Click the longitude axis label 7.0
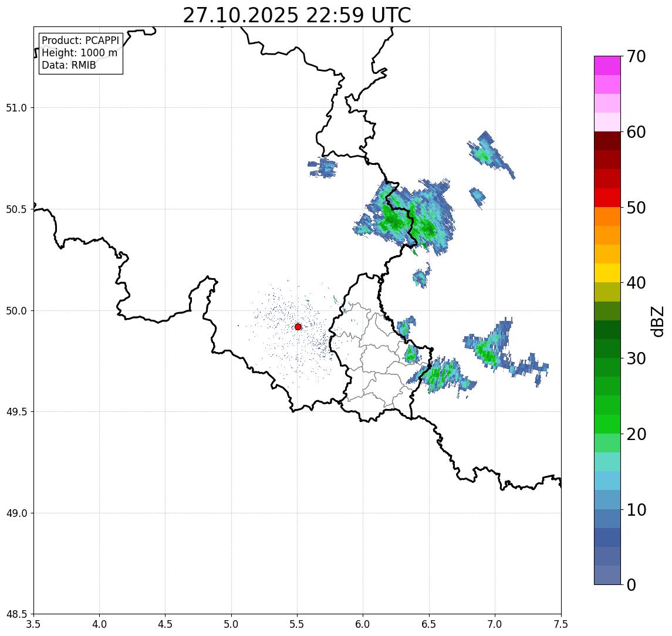The image size is (672, 636). [x=495, y=624]
